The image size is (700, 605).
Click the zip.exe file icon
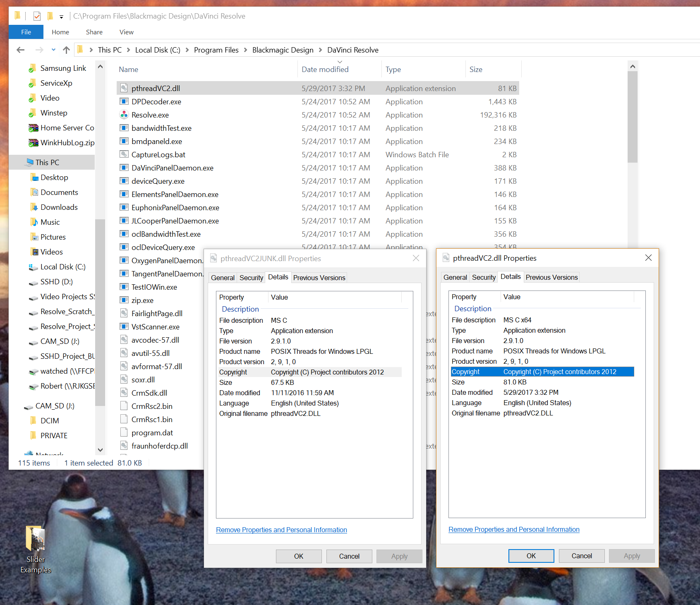point(124,300)
